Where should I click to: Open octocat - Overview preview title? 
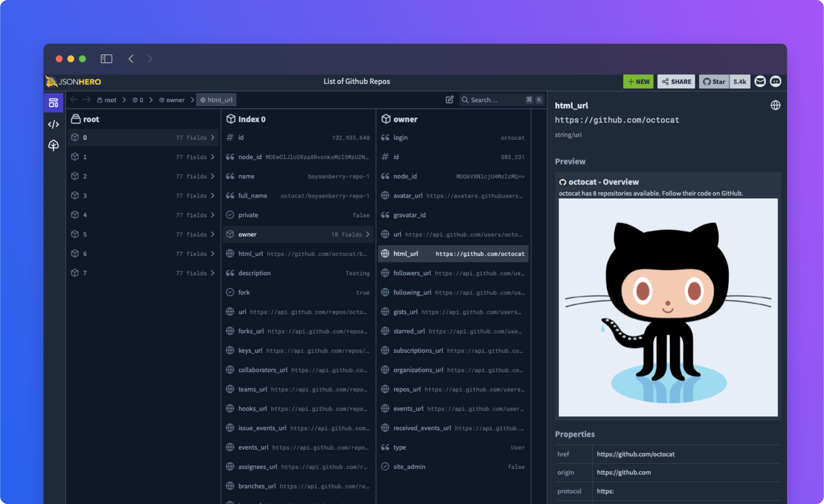603,182
